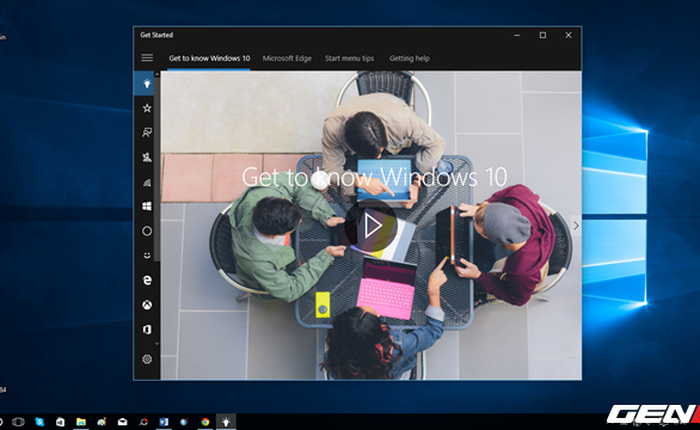This screenshot has width=700, height=430.
Task: Open the Paint app on the taskbar
Action: coord(102,422)
